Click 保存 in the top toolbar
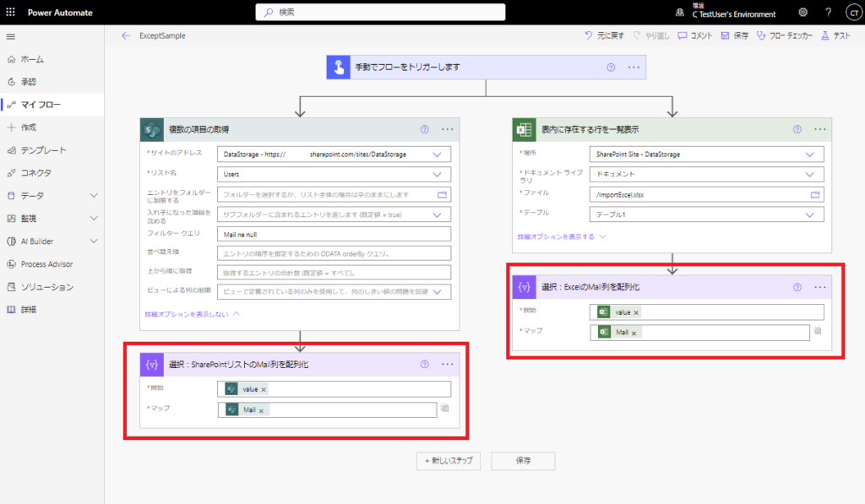 pos(735,35)
